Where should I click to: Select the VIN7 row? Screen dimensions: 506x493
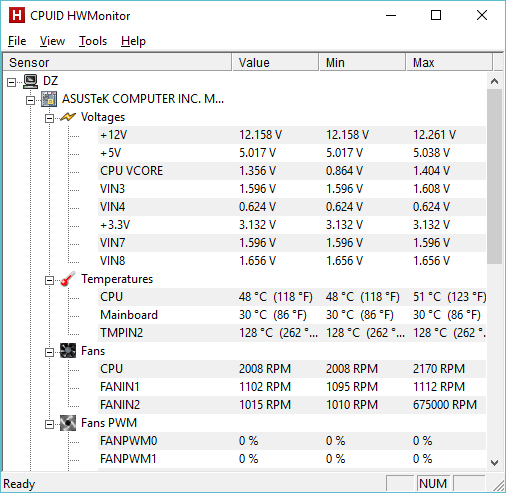pos(292,243)
